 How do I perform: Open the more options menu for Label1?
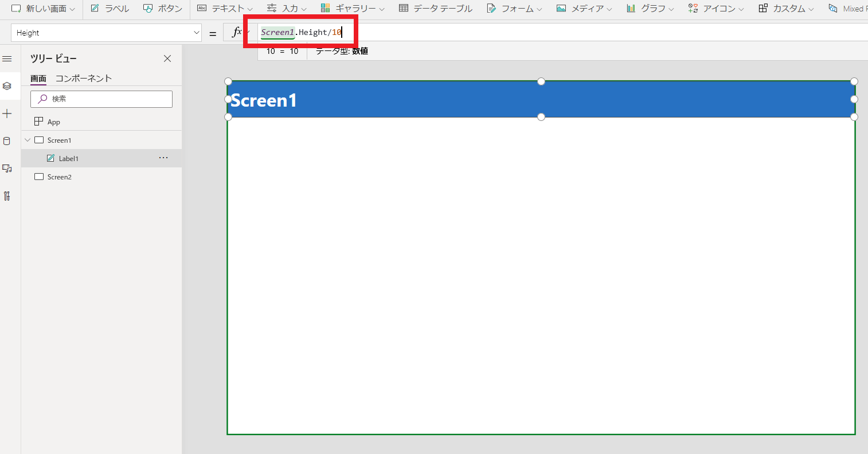[x=163, y=158]
